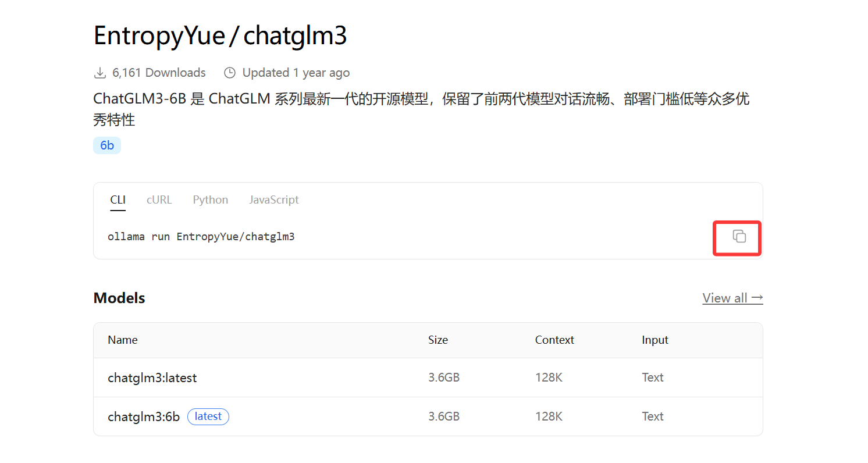Click the 6,161 Downloads text
This screenshot has width=868, height=463.
click(x=159, y=73)
